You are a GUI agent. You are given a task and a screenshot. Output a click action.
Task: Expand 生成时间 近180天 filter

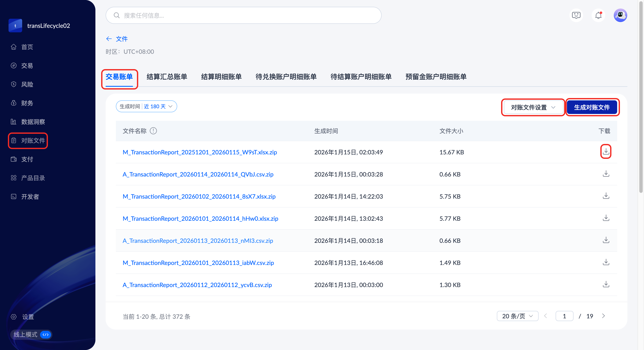[x=146, y=107]
